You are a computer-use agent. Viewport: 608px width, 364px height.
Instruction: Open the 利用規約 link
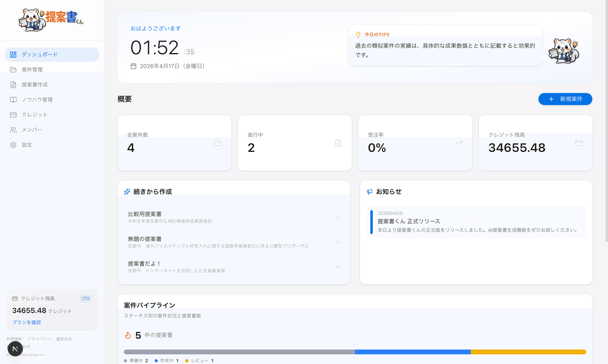pyautogui.click(x=14, y=339)
